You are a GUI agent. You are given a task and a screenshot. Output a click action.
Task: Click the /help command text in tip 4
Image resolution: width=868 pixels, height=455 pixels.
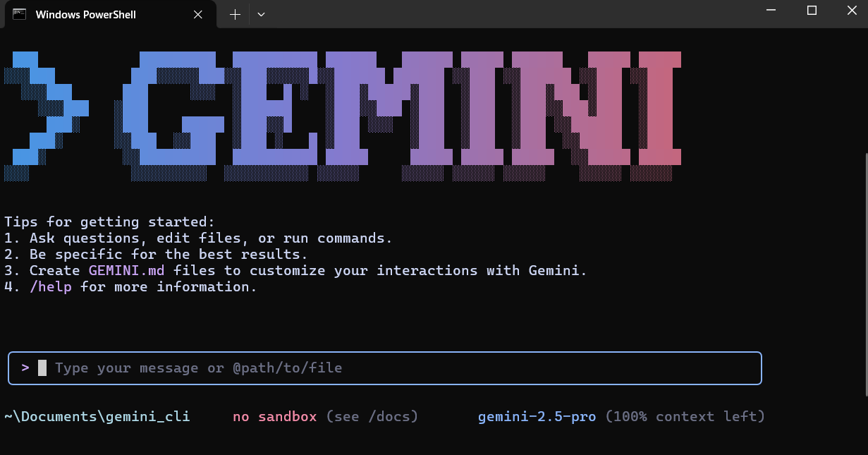50,286
